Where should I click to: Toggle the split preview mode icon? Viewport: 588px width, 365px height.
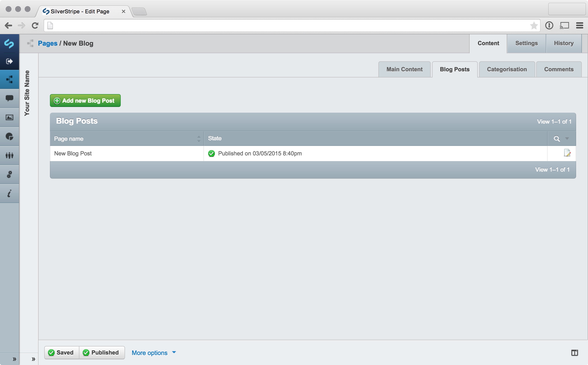[574, 353]
